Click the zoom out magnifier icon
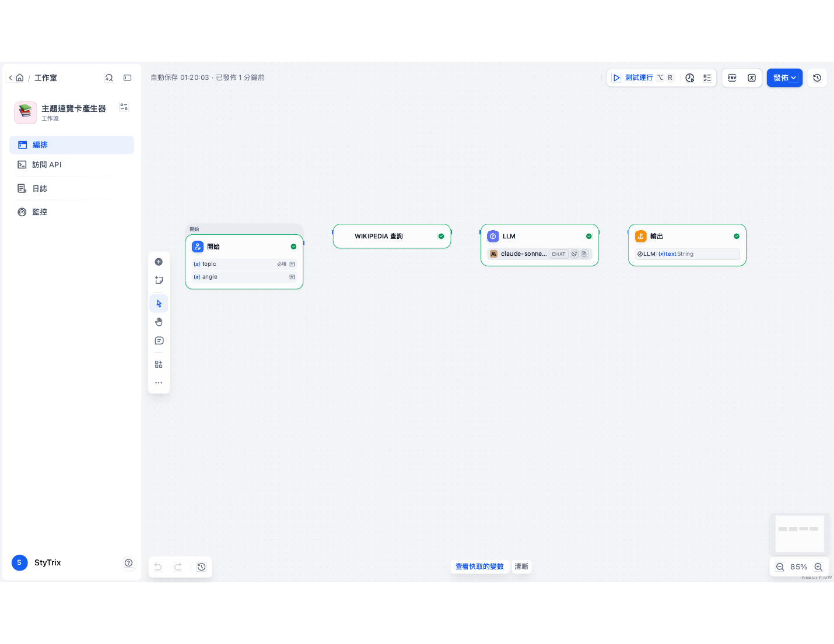Image resolution: width=834 pixels, height=644 pixels. tap(780, 566)
